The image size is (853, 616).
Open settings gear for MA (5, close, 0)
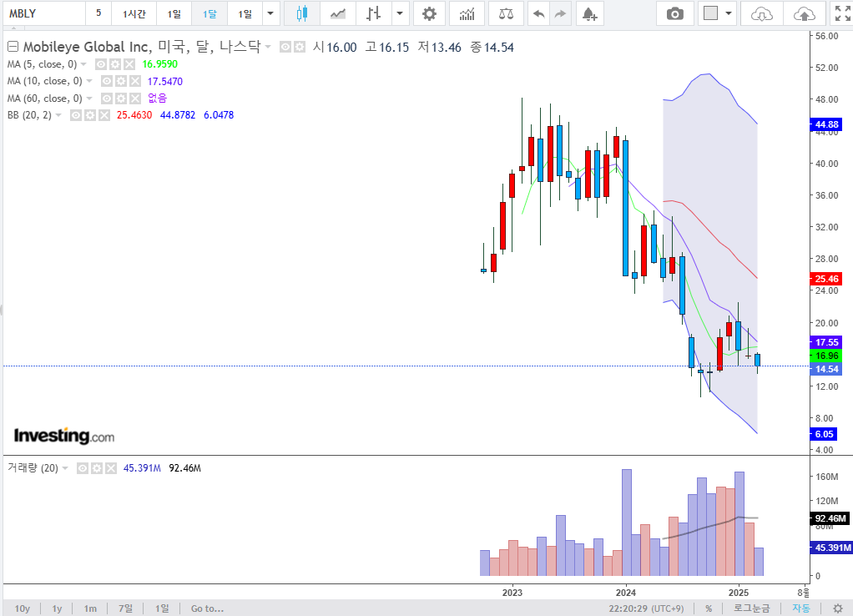(115, 64)
